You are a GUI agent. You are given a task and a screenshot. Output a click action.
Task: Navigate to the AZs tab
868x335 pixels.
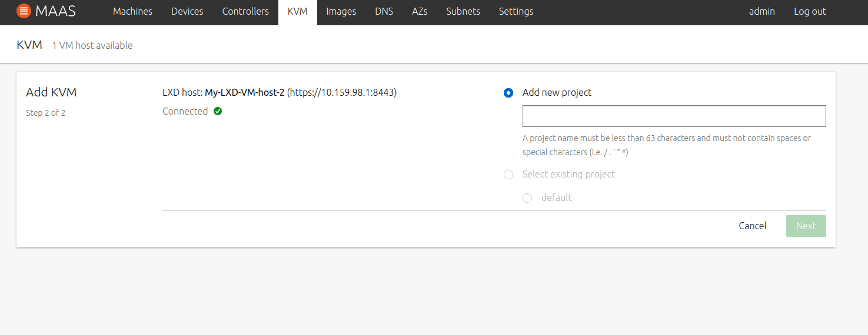click(420, 11)
